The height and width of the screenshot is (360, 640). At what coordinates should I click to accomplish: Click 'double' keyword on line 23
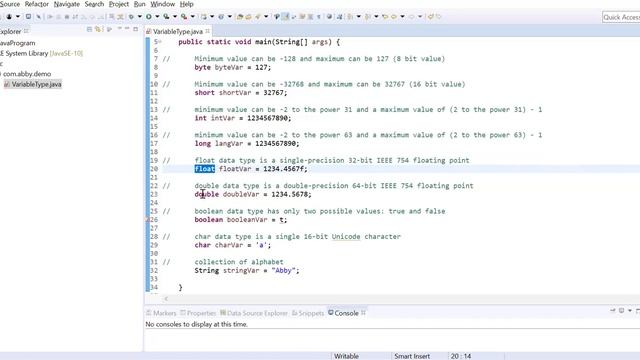pos(207,194)
